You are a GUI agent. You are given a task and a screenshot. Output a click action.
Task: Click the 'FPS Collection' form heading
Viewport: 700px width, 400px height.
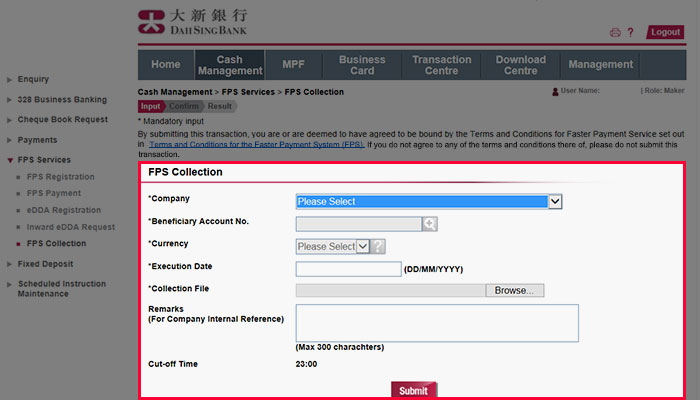tap(185, 172)
